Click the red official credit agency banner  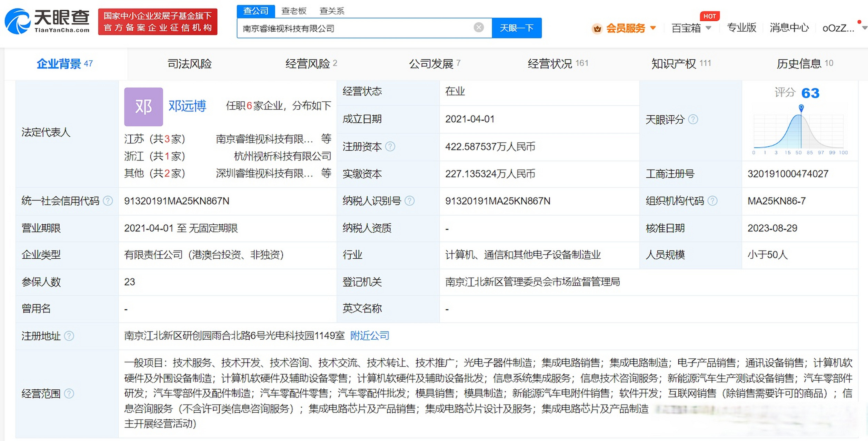[158, 22]
